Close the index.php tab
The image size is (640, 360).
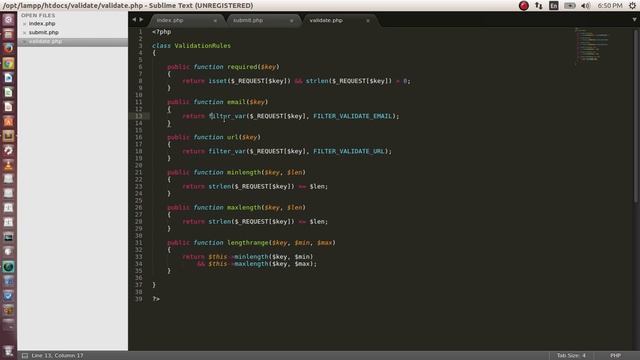click(215, 20)
